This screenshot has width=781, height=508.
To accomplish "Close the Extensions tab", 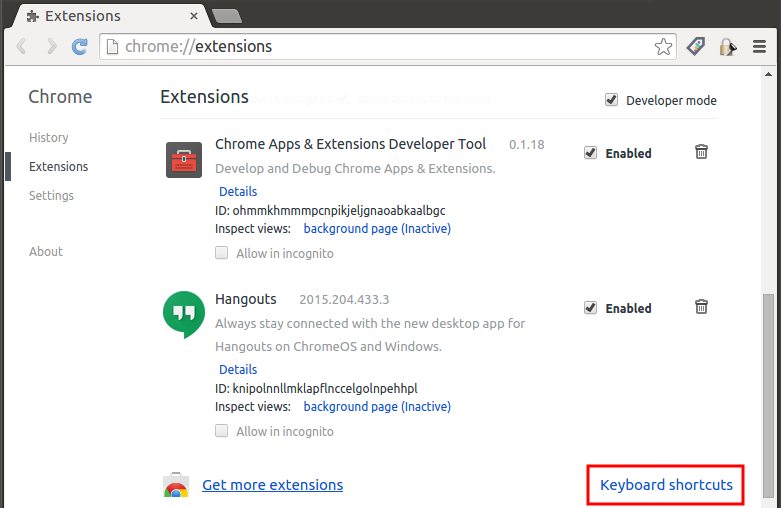I will click(194, 16).
